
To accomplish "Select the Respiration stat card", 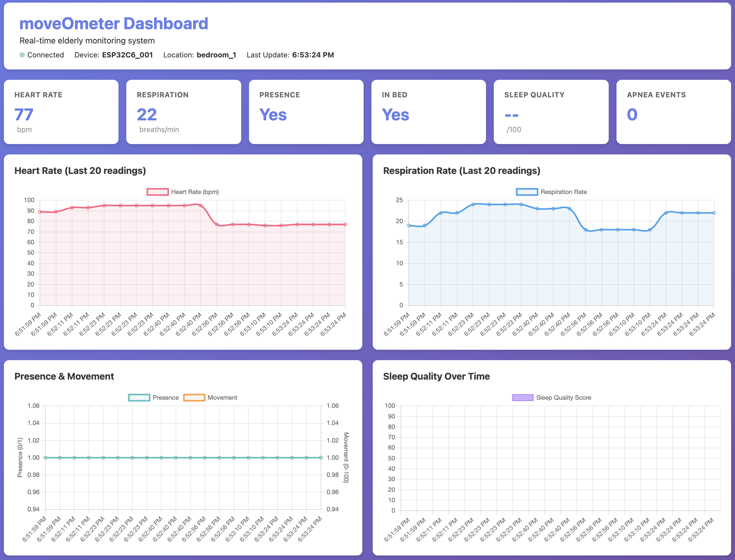I will pos(183,112).
